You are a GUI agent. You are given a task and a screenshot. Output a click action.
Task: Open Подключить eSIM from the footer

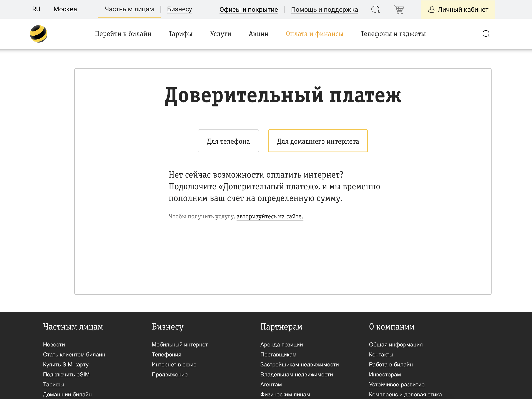click(x=66, y=374)
